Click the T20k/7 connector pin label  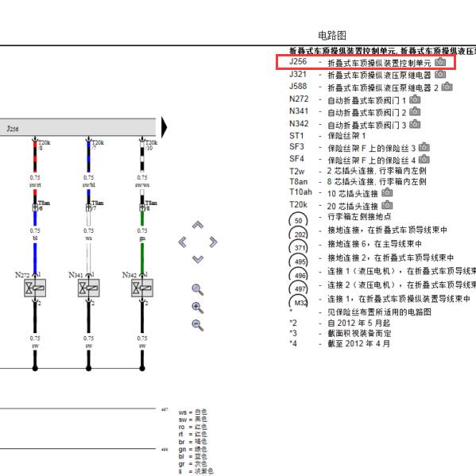tap(98, 145)
